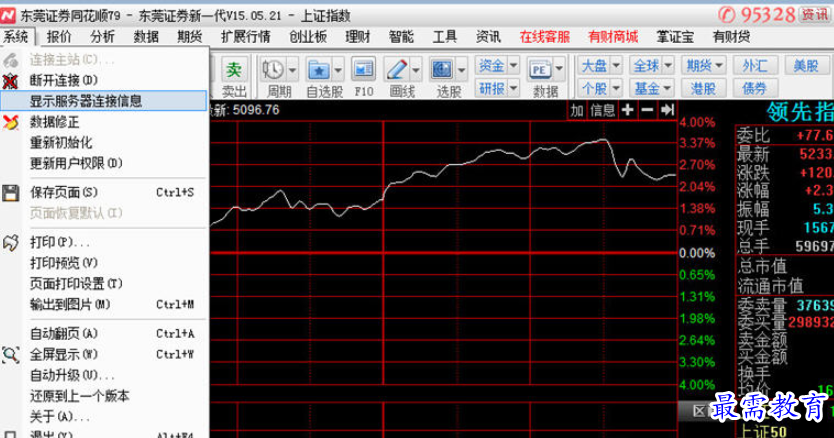Expand the 周期 dropdown arrow
Viewport: 834px width, 438px height.
(293, 70)
